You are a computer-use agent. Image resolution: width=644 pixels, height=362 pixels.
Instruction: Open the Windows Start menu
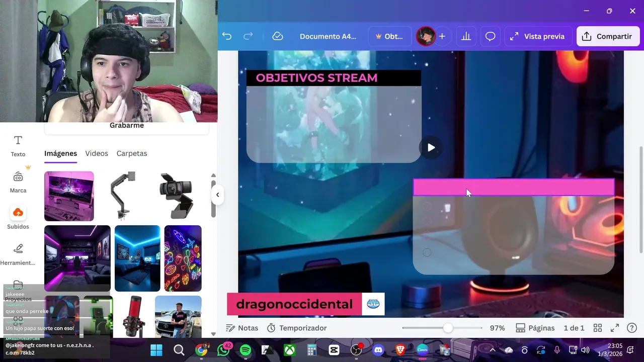click(156, 350)
